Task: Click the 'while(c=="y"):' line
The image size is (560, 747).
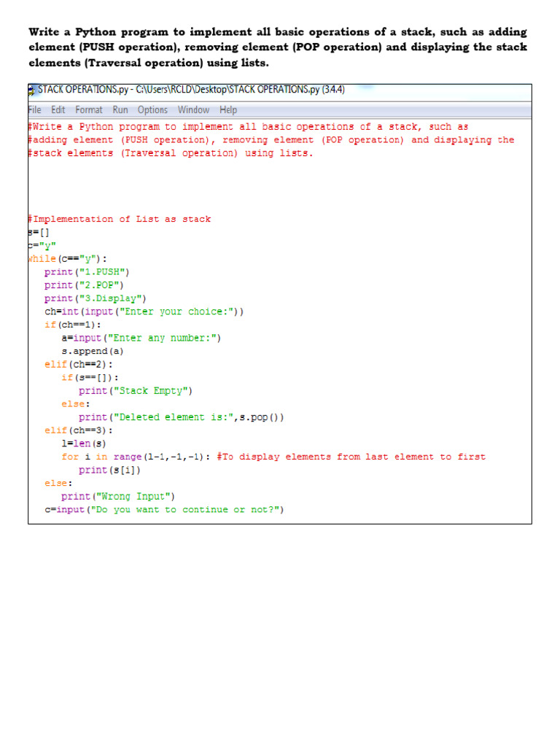Action: click(x=68, y=259)
